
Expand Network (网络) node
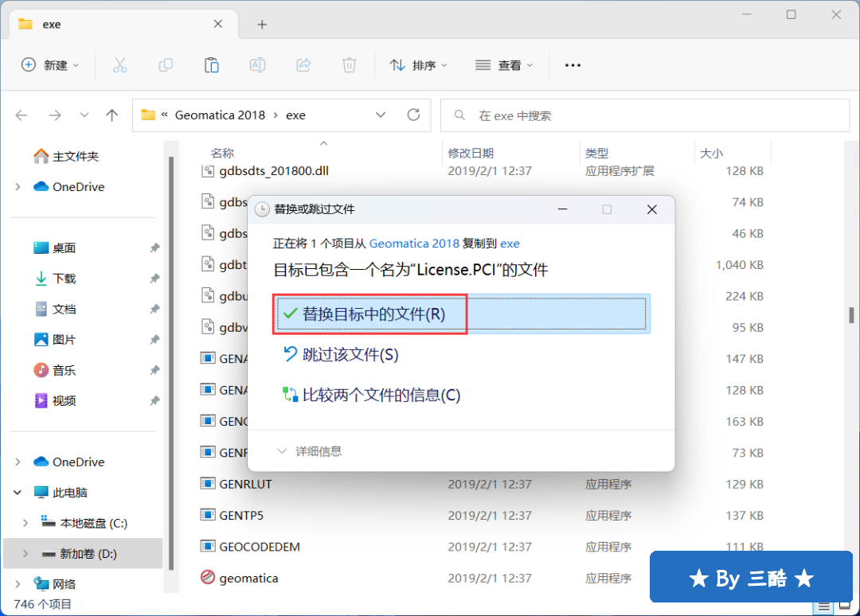[x=18, y=584]
